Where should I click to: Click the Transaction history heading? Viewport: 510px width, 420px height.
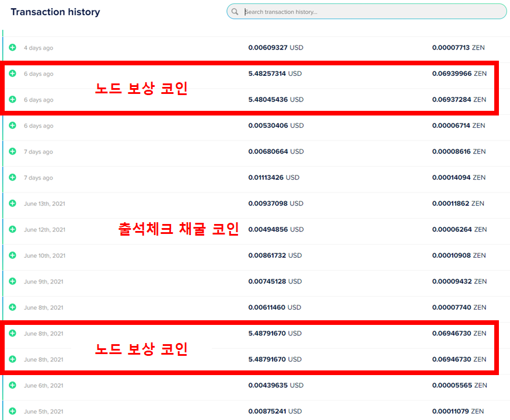click(55, 12)
